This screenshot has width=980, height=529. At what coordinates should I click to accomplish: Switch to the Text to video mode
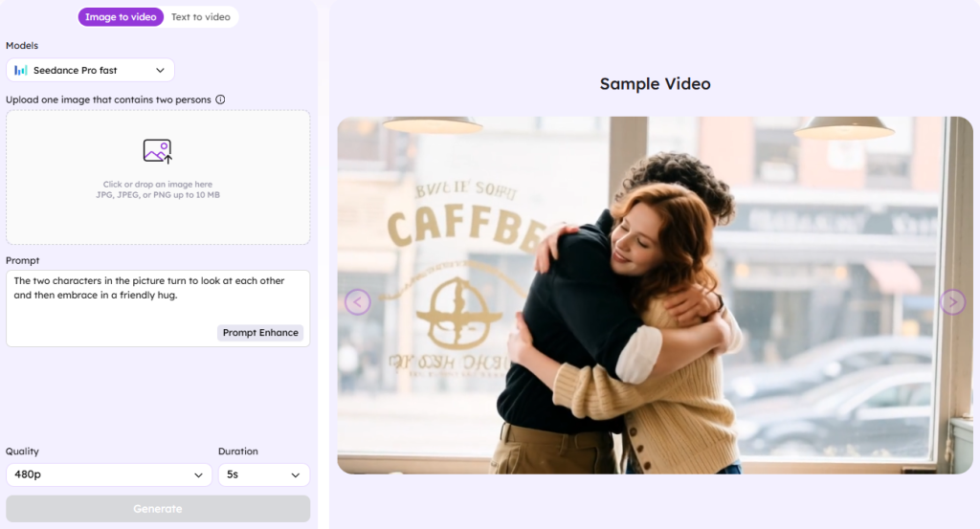(x=201, y=17)
